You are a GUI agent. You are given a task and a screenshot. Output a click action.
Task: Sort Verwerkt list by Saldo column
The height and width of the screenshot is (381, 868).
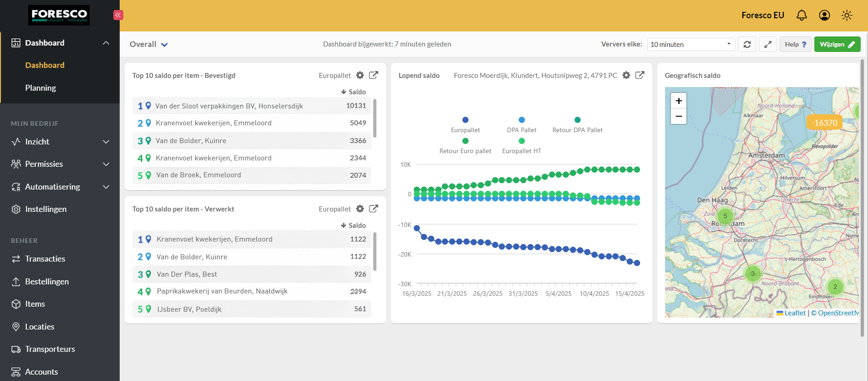353,226
